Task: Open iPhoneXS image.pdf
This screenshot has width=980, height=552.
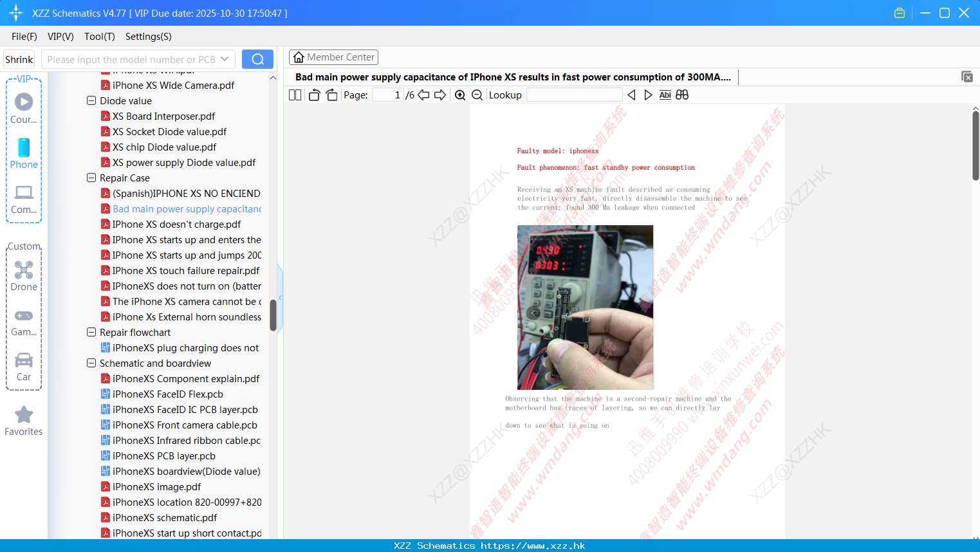Action: tap(151, 487)
